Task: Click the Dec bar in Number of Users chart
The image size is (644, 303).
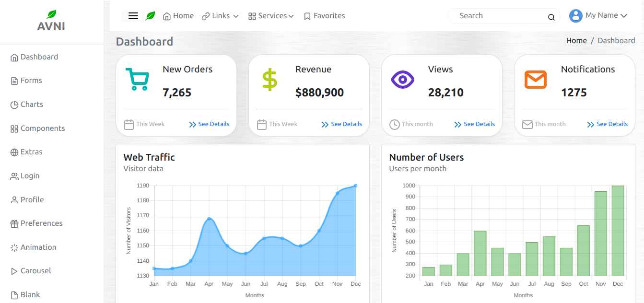Action: point(618,231)
